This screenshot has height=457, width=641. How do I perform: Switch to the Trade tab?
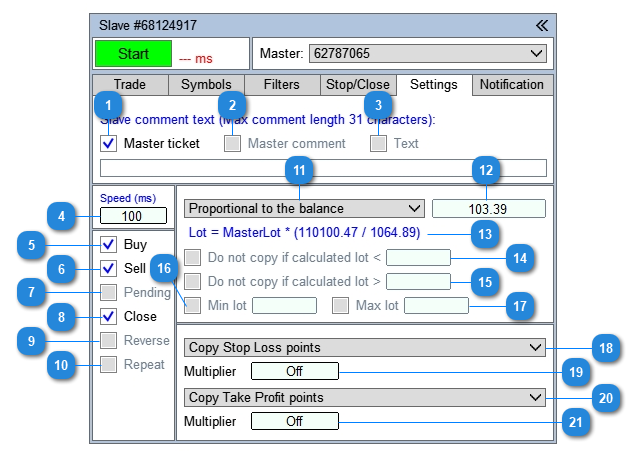(x=130, y=85)
